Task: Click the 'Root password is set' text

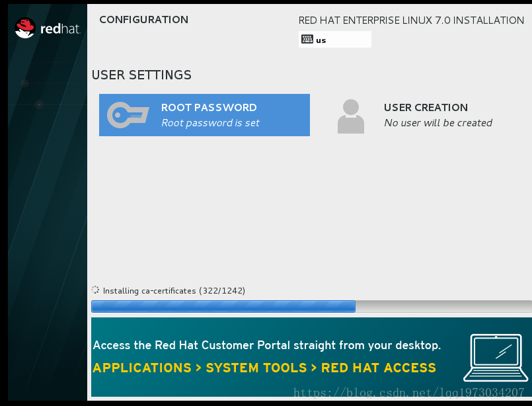Action: click(x=210, y=123)
